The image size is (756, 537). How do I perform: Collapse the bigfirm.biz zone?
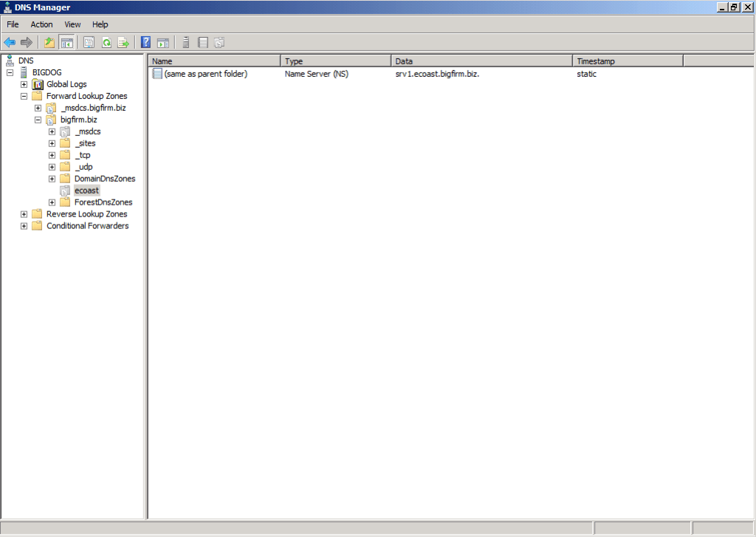38,120
